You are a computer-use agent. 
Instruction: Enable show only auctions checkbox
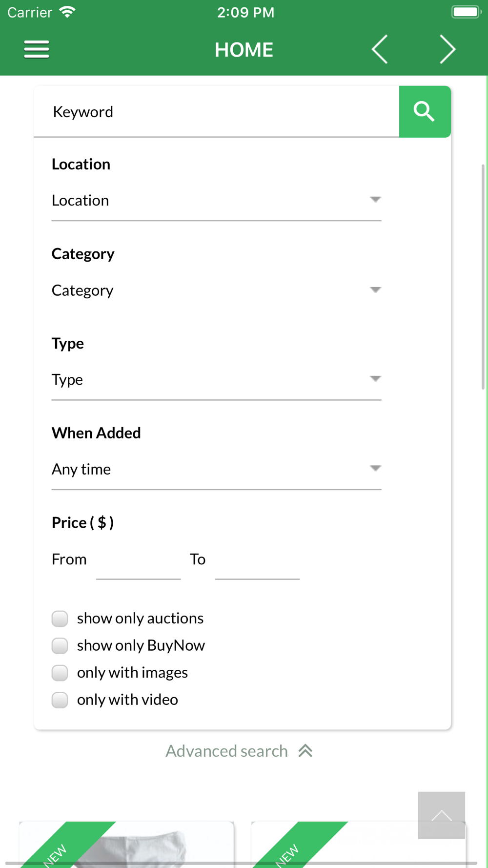[60, 619]
